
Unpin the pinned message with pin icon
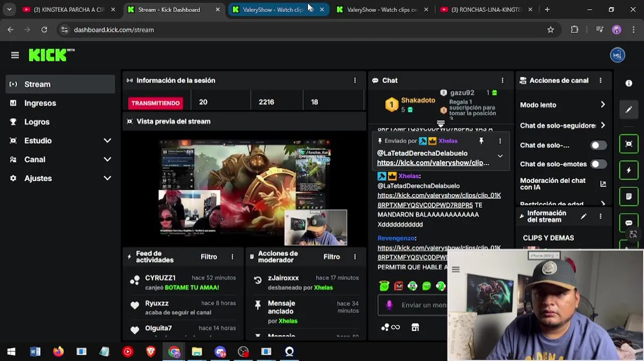(x=481, y=141)
